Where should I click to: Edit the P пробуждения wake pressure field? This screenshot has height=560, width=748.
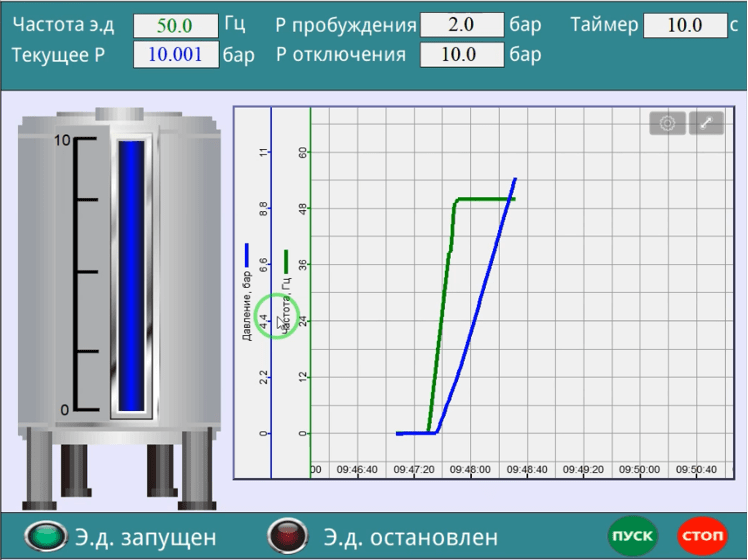click(x=461, y=25)
